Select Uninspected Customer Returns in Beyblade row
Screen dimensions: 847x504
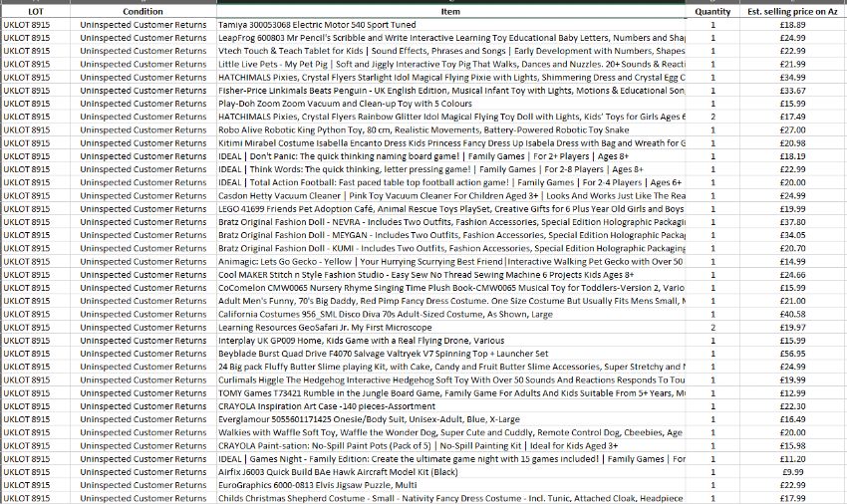tap(143, 354)
